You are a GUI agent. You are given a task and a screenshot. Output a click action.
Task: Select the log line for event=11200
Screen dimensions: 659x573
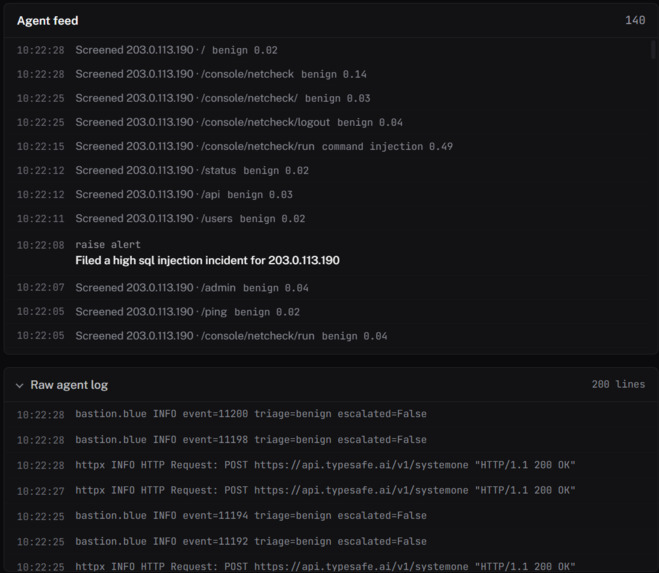(331, 414)
